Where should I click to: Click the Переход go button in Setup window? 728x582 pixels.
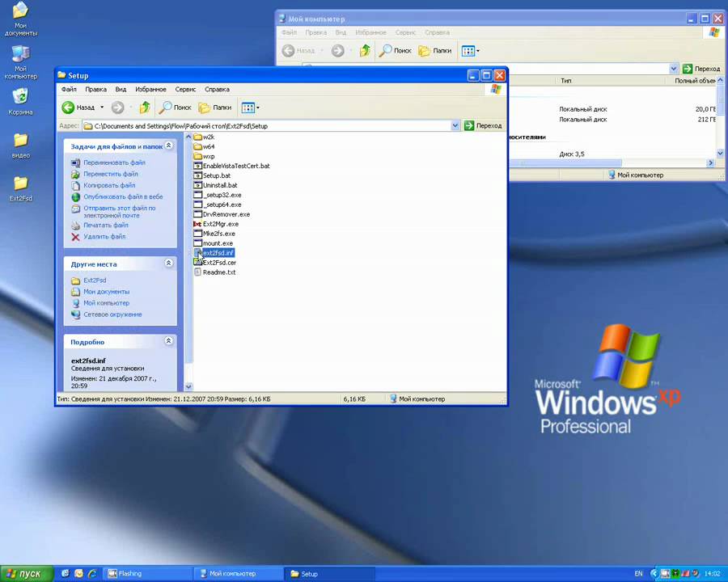tap(483, 125)
